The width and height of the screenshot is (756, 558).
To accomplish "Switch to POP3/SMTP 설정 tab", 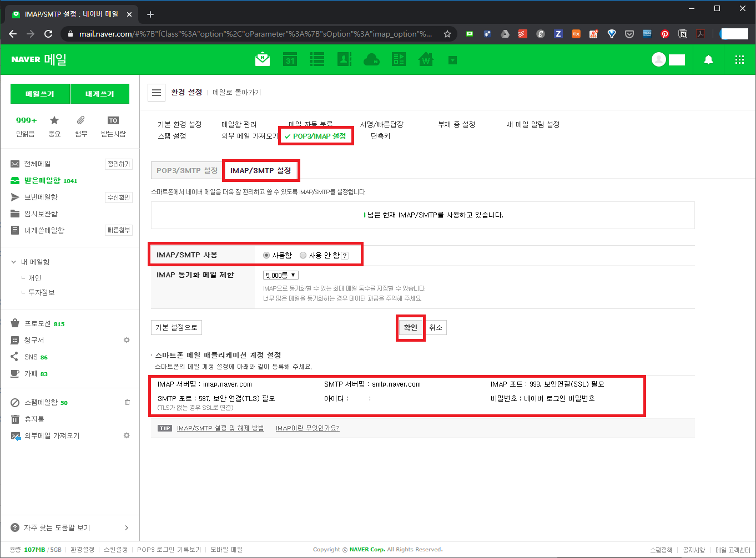I will coord(187,170).
